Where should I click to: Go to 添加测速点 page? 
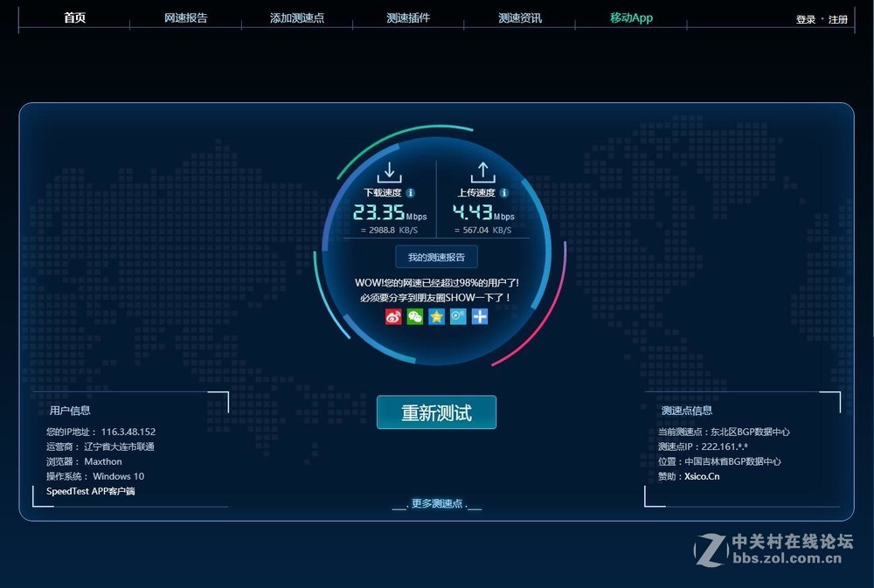(x=297, y=17)
